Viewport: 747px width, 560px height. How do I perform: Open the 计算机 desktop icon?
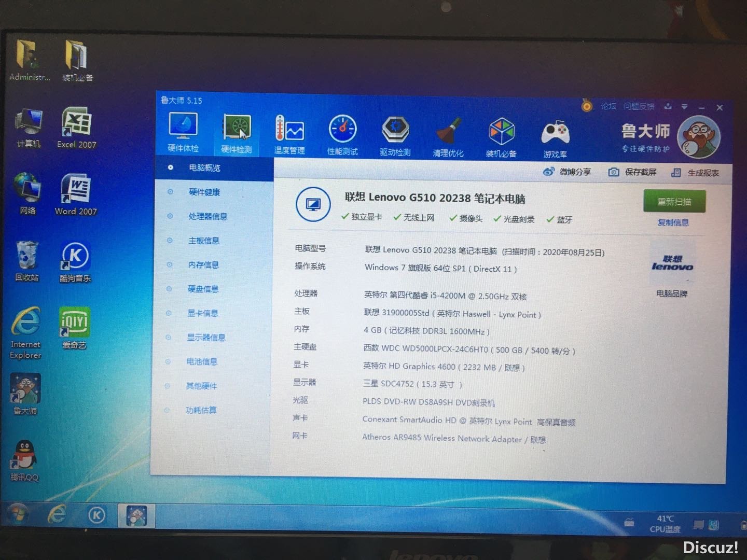click(29, 129)
